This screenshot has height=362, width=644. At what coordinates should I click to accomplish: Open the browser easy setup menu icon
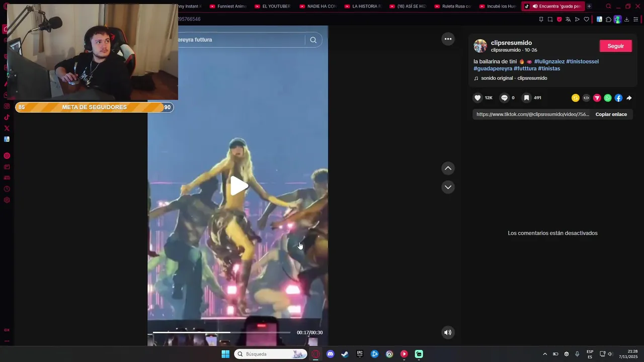click(635, 19)
